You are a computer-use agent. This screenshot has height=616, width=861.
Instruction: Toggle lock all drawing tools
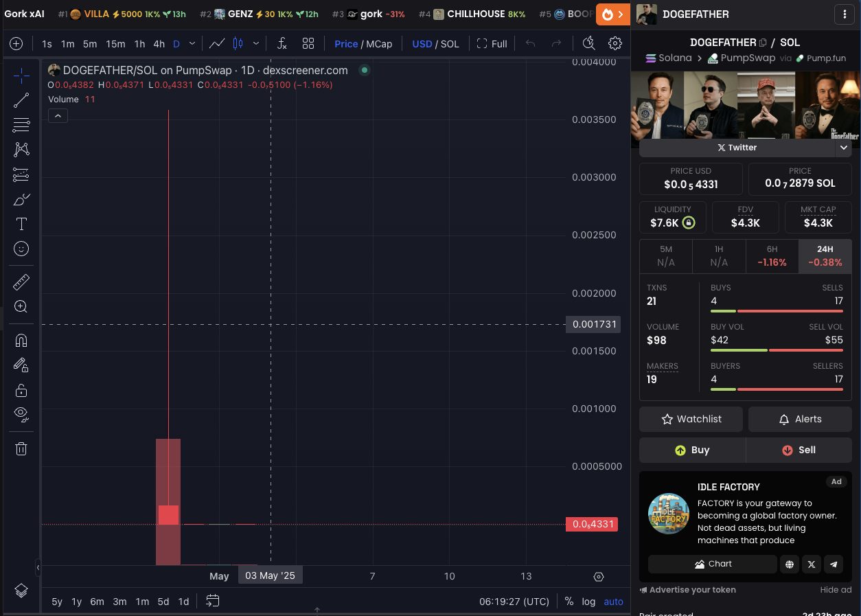[x=21, y=390]
